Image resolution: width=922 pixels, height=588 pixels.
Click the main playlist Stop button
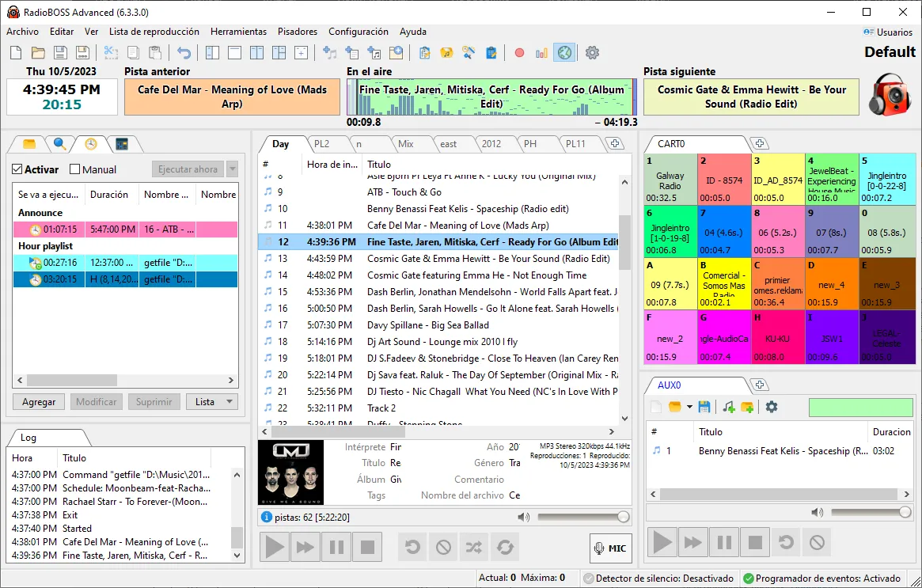[367, 548]
